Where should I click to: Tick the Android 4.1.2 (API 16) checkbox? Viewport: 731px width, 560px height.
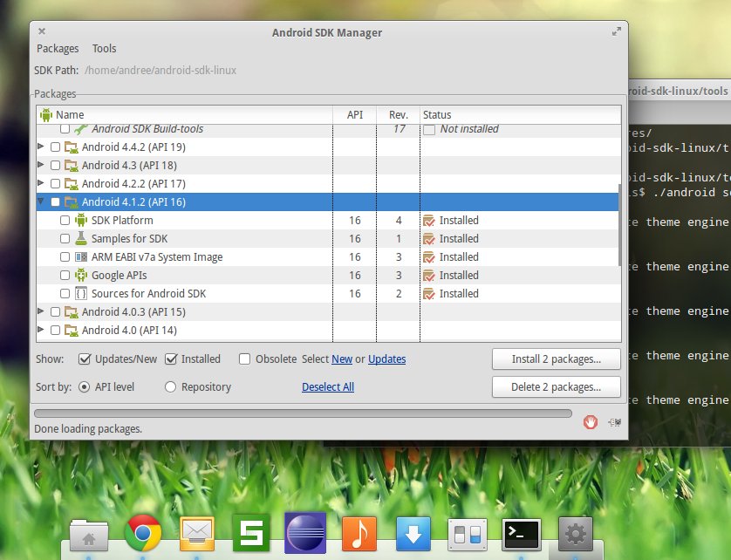pyautogui.click(x=55, y=201)
